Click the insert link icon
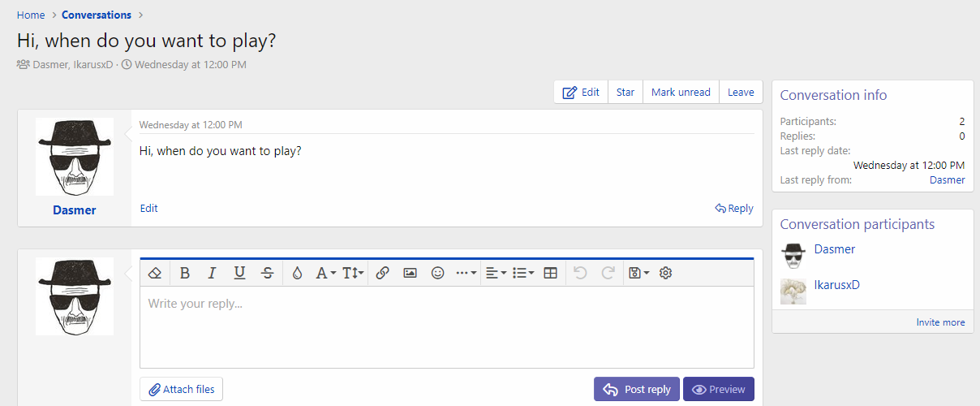This screenshot has height=406, width=980. (383, 273)
